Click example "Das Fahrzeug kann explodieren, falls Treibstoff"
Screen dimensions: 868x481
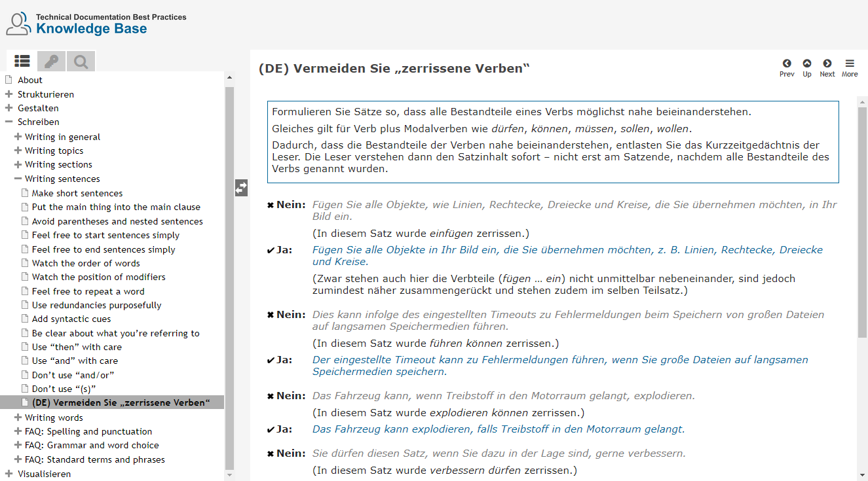tap(499, 429)
